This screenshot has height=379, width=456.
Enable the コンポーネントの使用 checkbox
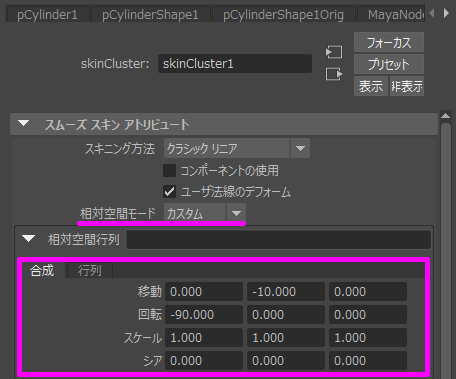tap(169, 170)
